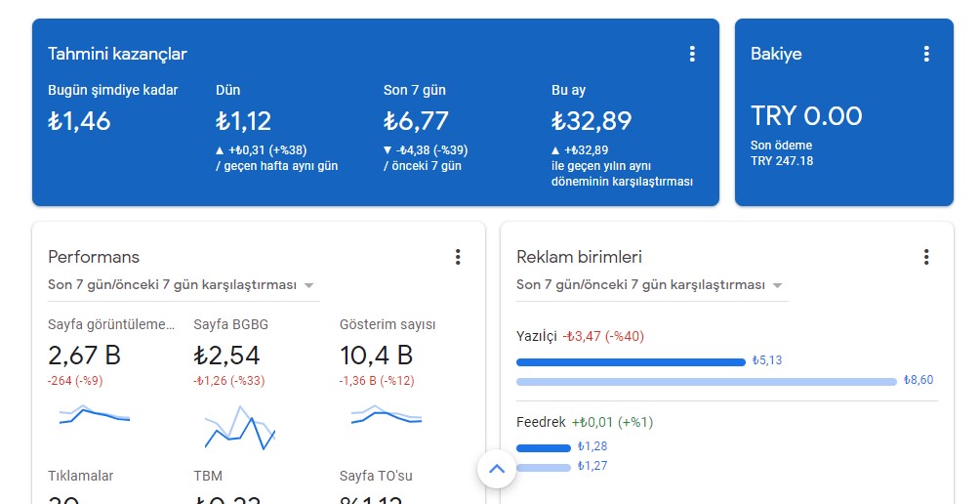
Task: Click Bu ay earnings value
Action: point(592,121)
